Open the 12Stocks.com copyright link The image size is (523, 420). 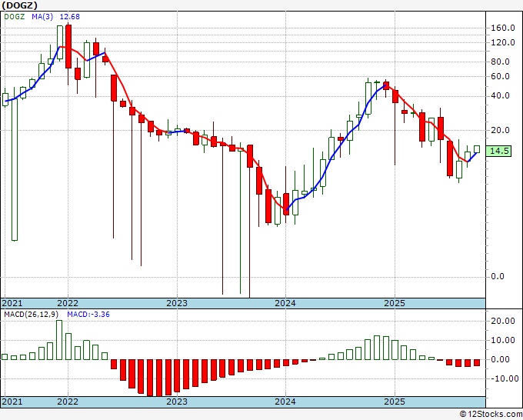point(491,415)
